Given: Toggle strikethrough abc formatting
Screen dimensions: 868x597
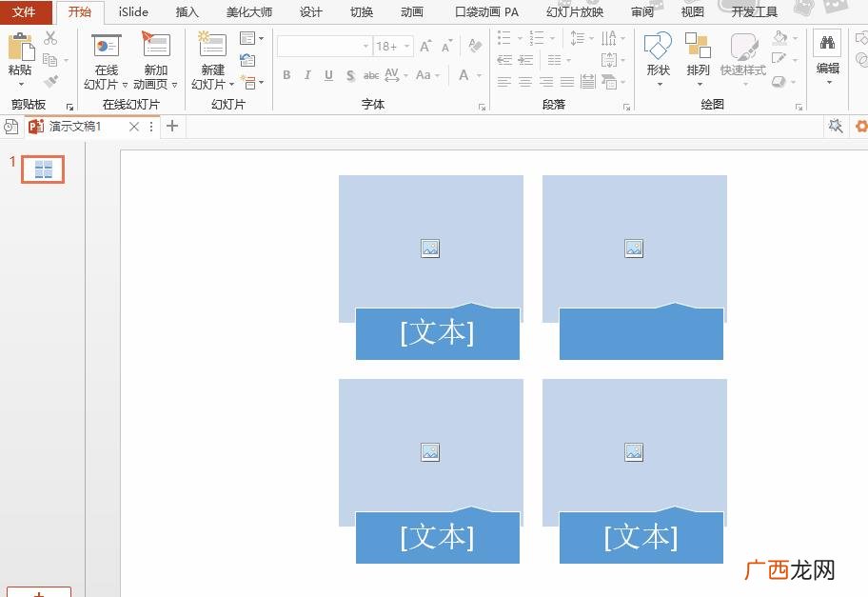Looking at the screenshot, I should pyautogui.click(x=371, y=75).
